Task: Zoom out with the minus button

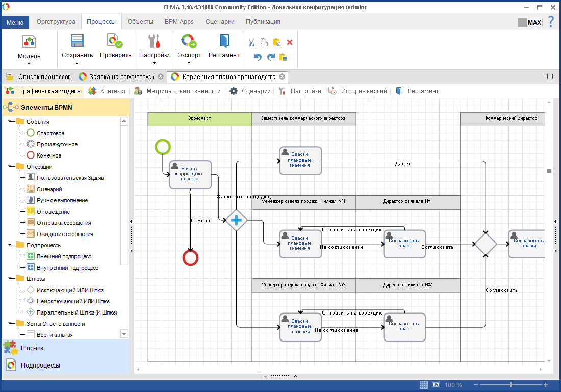Action: 476,385
